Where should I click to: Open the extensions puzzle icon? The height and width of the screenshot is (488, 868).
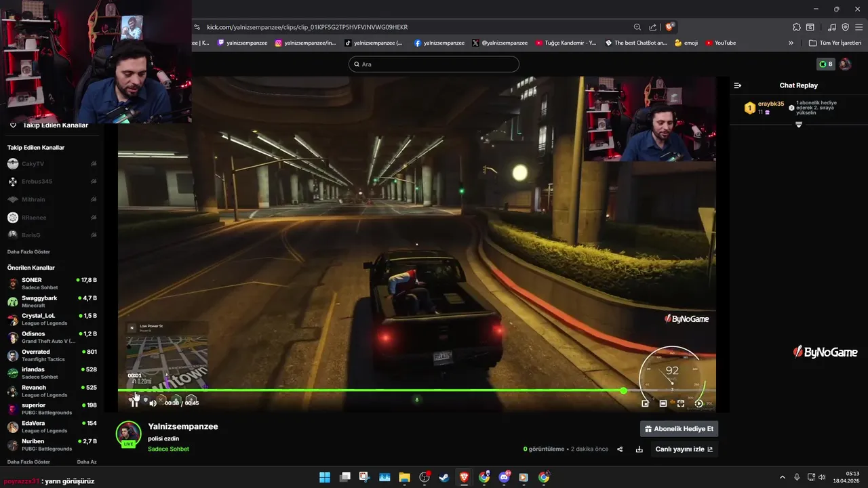point(797,27)
